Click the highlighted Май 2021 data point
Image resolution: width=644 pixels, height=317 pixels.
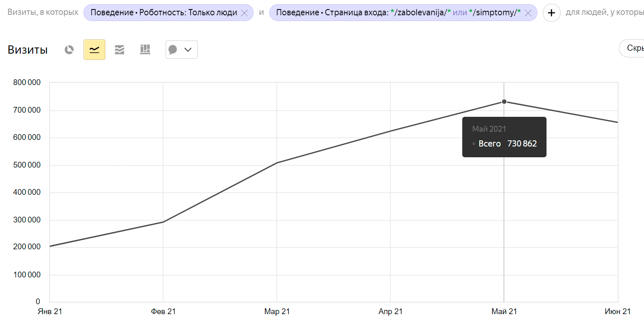click(504, 102)
